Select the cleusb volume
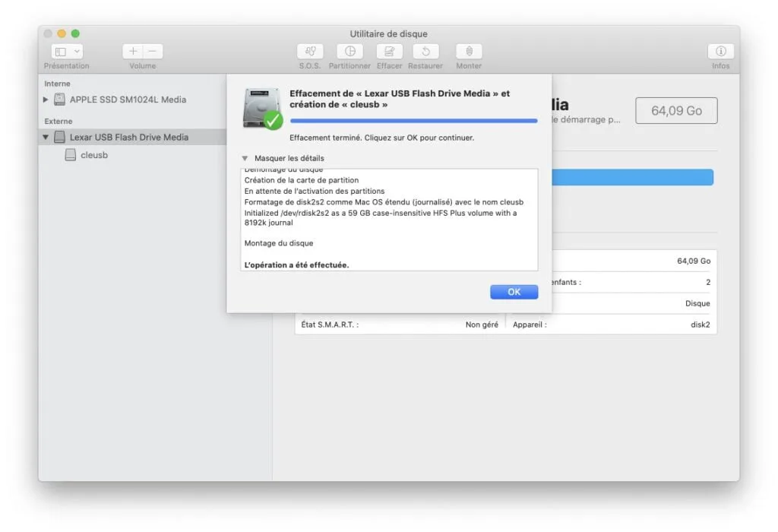778x532 pixels. (x=94, y=155)
